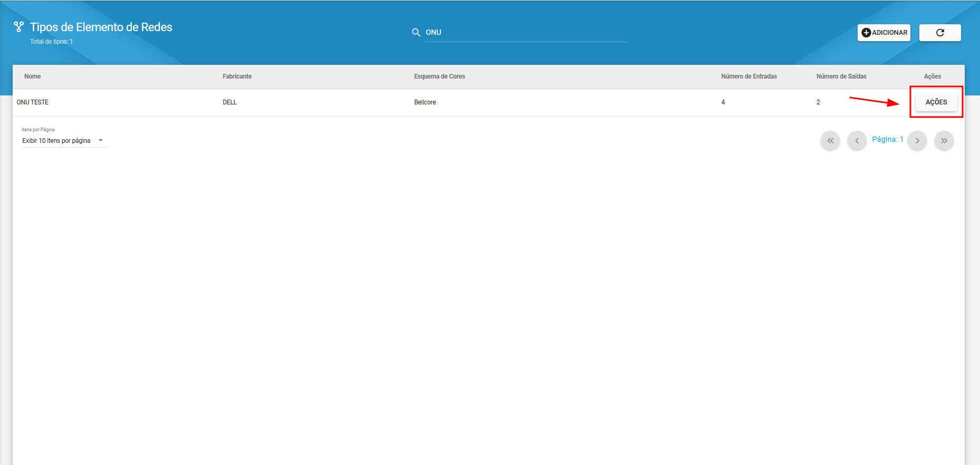Click the ONU search input field
This screenshot has height=465, width=980.
[526, 33]
